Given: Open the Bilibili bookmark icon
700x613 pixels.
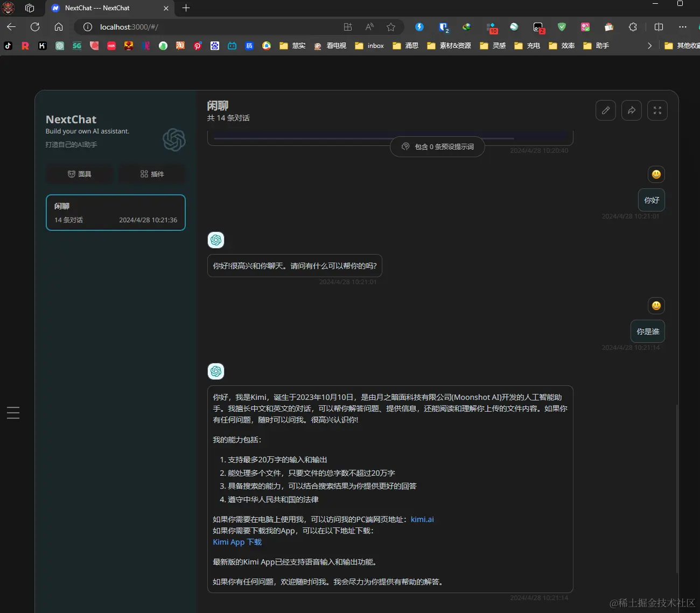Looking at the screenshot, I should click(x=232, y=46).
